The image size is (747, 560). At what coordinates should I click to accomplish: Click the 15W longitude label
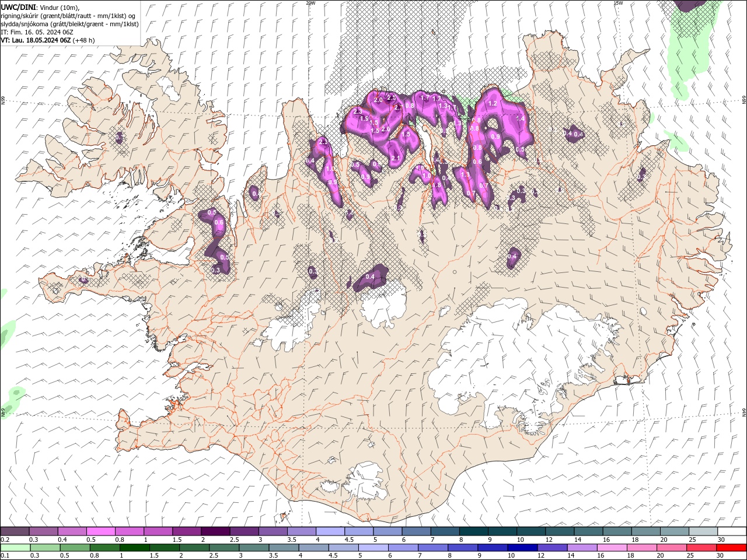coord(618,3)
